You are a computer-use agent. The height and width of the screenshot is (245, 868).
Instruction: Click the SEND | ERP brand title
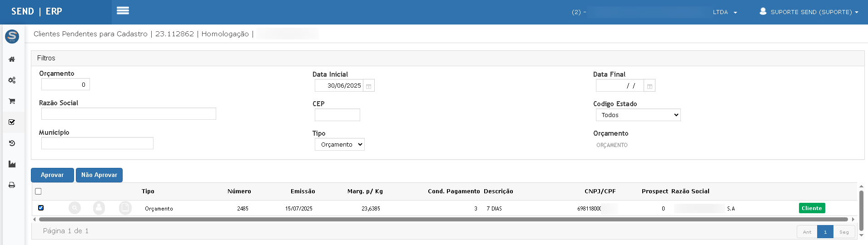point(37,11)
